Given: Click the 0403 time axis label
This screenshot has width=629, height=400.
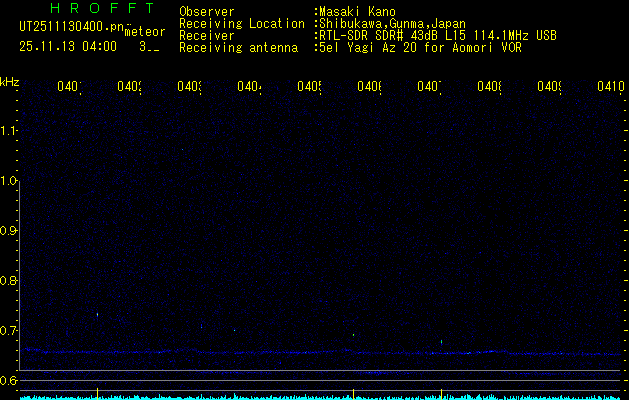Looking at the screenshot, I should (x=189, y=86).
